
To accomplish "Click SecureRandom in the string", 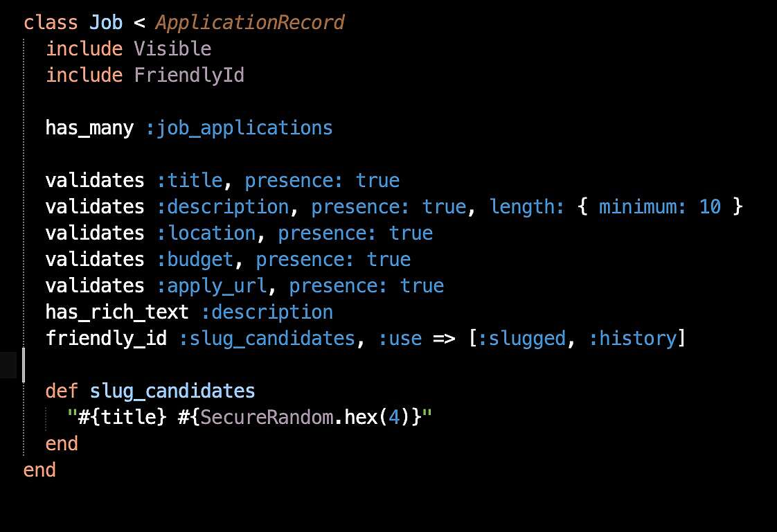I will tap(267, 418).
